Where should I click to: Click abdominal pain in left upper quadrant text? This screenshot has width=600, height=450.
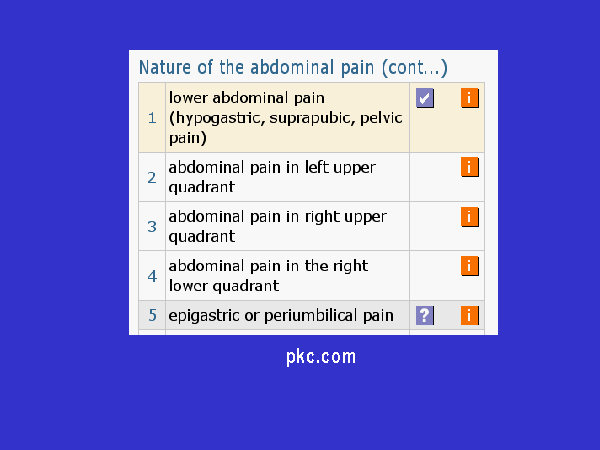coord(272,177)
